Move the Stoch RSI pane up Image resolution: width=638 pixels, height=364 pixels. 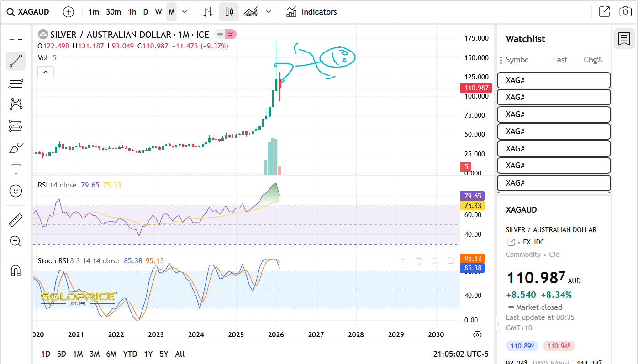(403, 261)
